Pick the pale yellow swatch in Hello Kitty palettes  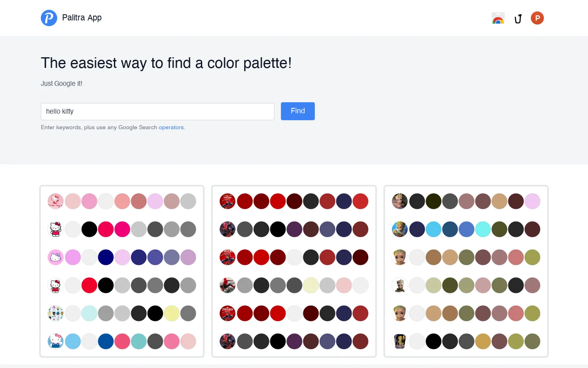pyautogui.click(x=171, y=313)
